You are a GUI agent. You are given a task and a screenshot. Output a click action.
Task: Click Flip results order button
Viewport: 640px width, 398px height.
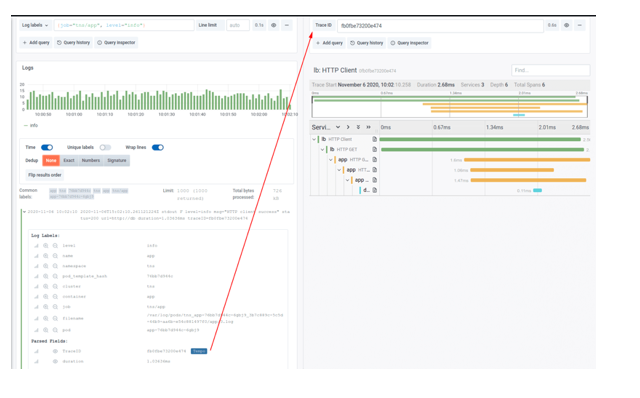44,175
